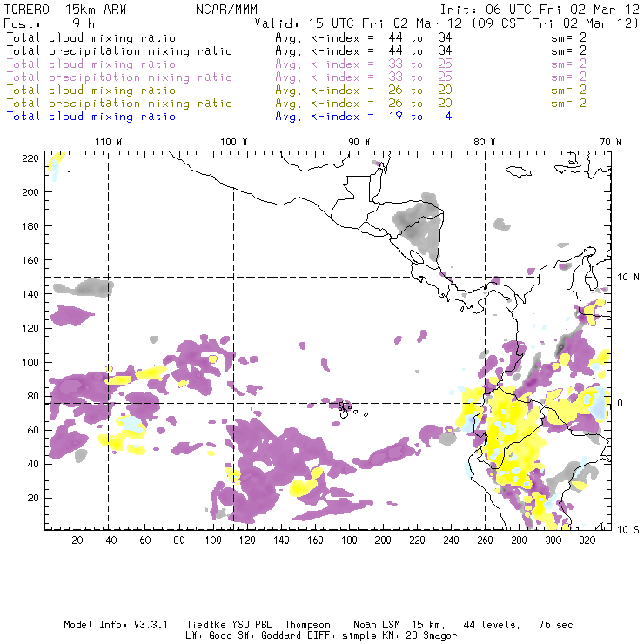This screenshot has height=644, width=644.
Task: Select 'sm= 2' in the purple cloud row
Action: coord(568,64)
